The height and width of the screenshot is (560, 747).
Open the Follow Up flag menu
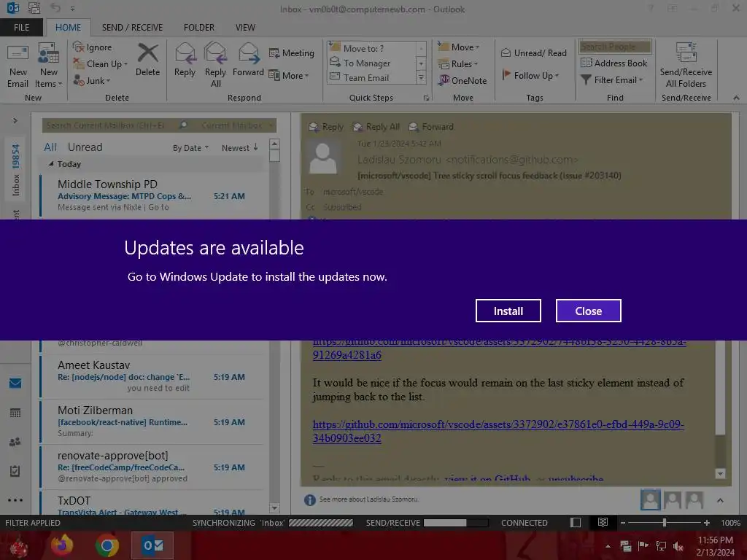(x=530, y=75)
